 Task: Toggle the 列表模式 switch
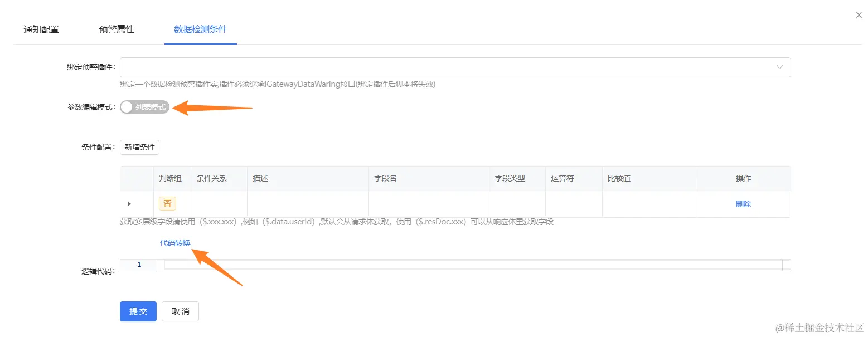pos(144,107)
